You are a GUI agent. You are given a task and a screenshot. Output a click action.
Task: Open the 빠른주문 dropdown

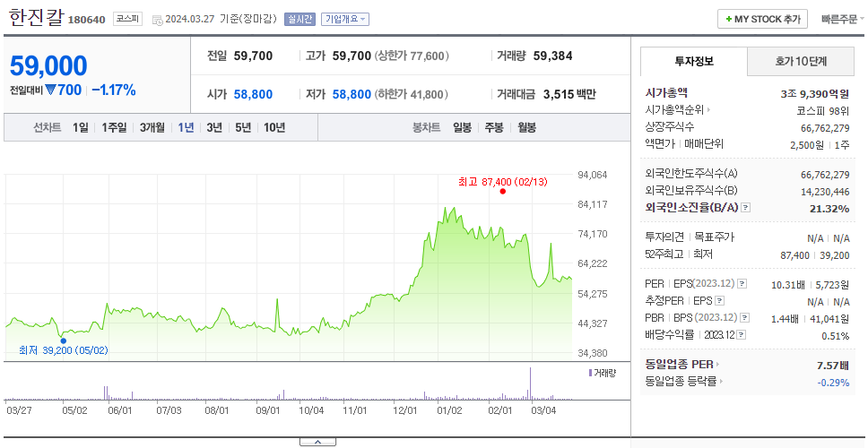pos(843,20)
